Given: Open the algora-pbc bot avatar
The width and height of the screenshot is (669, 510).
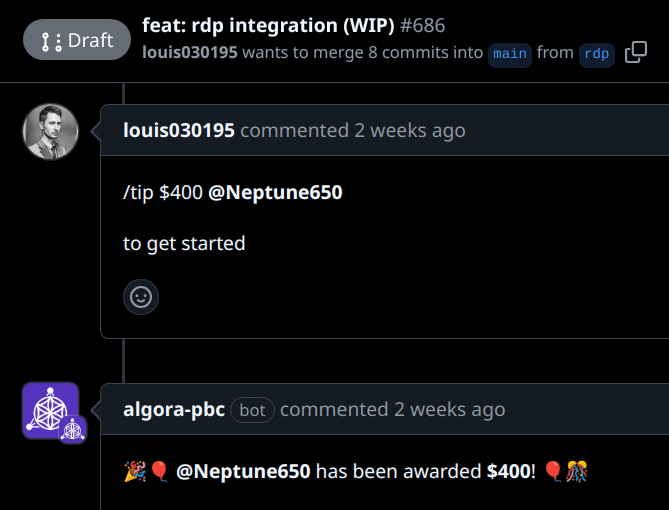Looking at the screenshot, I should [51, 411].
